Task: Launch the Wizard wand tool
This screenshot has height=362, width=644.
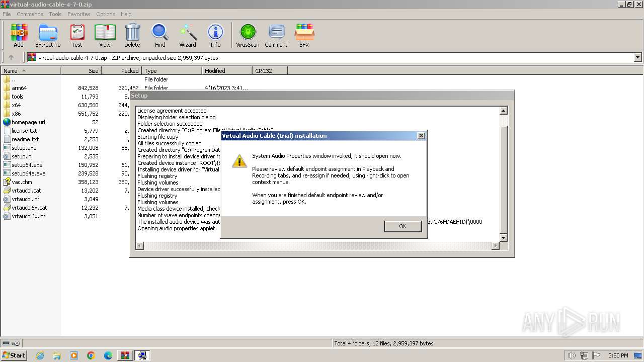Action: pos(188,36)
